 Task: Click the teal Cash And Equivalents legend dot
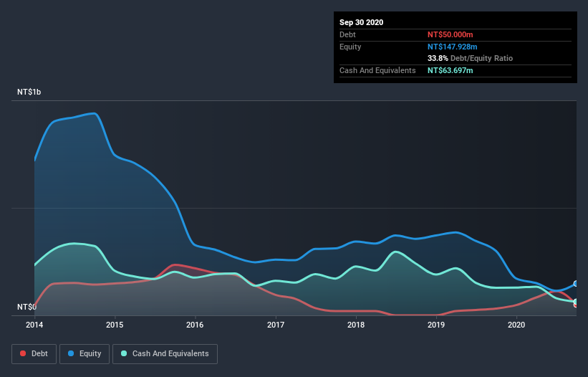(x=124, y=353)
